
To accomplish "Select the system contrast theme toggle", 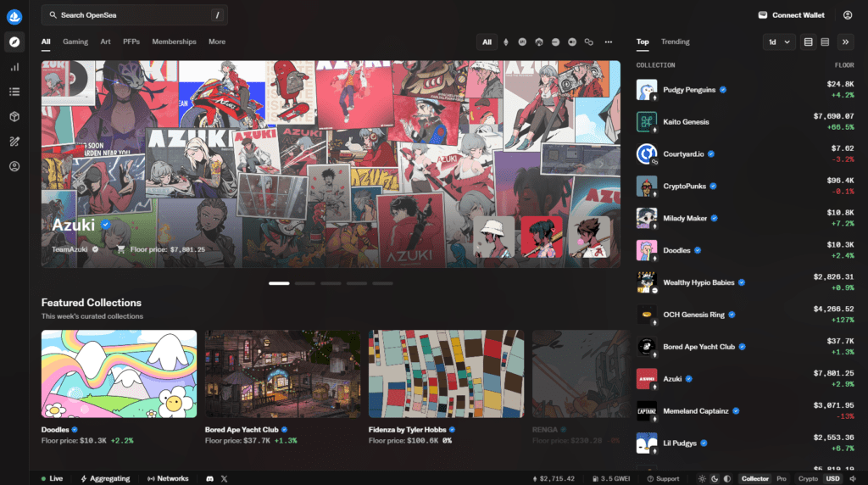I will 727,479.
